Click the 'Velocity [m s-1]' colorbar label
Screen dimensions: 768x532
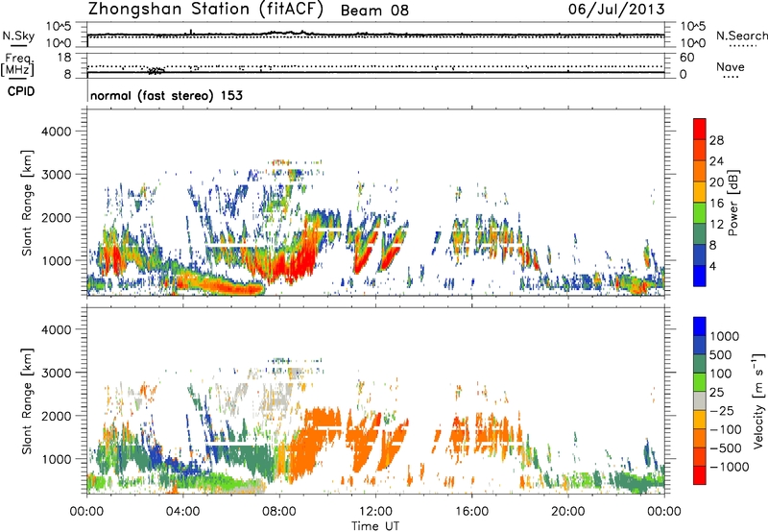tap(758, 400)
